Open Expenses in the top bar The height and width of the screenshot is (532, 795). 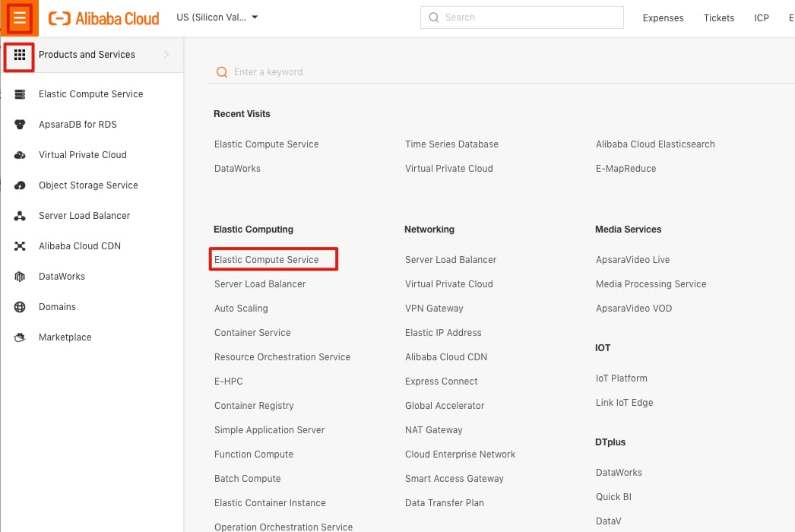coord(663,18)
